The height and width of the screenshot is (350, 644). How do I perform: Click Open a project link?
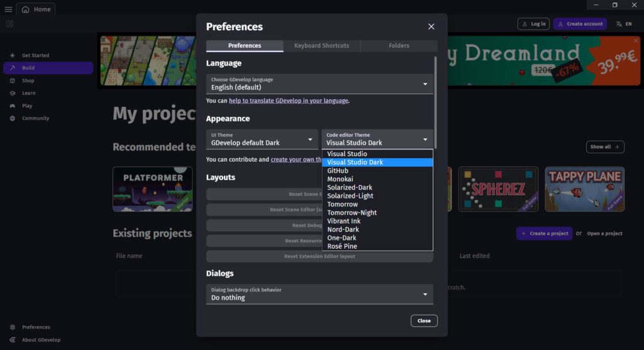tap(604, 234)
